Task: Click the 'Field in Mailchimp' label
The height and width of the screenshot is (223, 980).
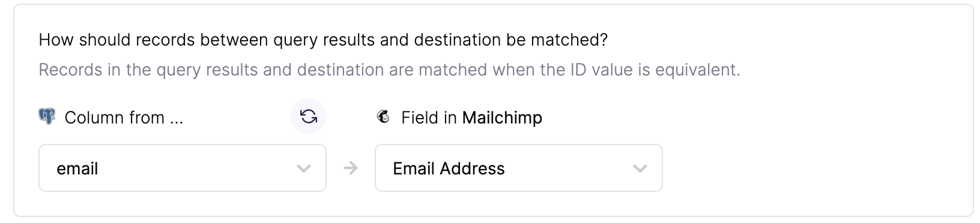Action: [471, 117]
